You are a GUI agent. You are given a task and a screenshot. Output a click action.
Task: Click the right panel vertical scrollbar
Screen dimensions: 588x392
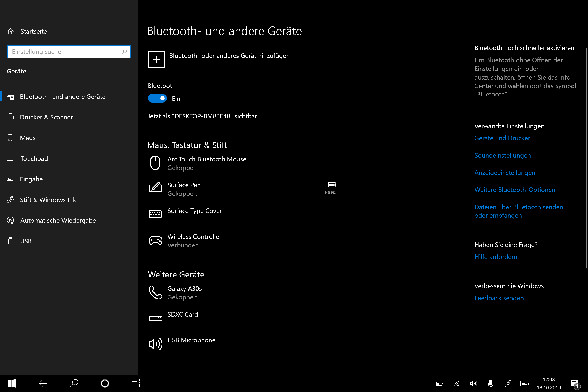coord(586,158)
